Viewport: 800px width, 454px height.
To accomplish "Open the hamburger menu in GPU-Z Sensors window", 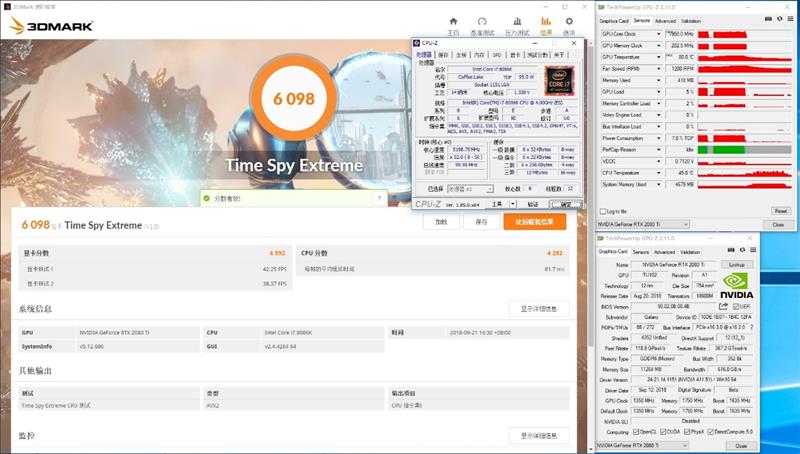I will [790, 19].
